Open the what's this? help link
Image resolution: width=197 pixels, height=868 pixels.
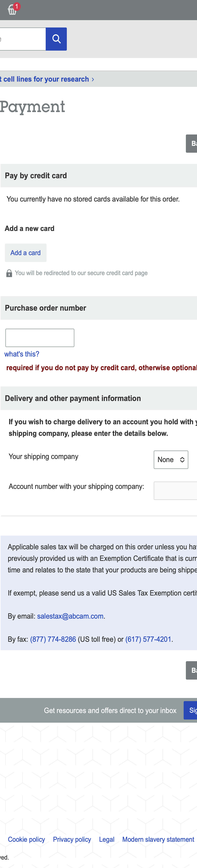tap(22, 354)
